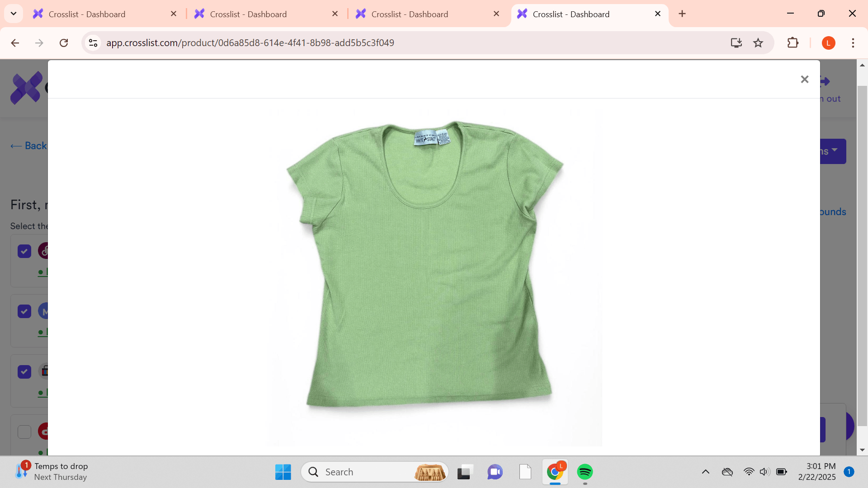
Task: Click the page vertical scrollbar
Action: [x=862, y=257]
